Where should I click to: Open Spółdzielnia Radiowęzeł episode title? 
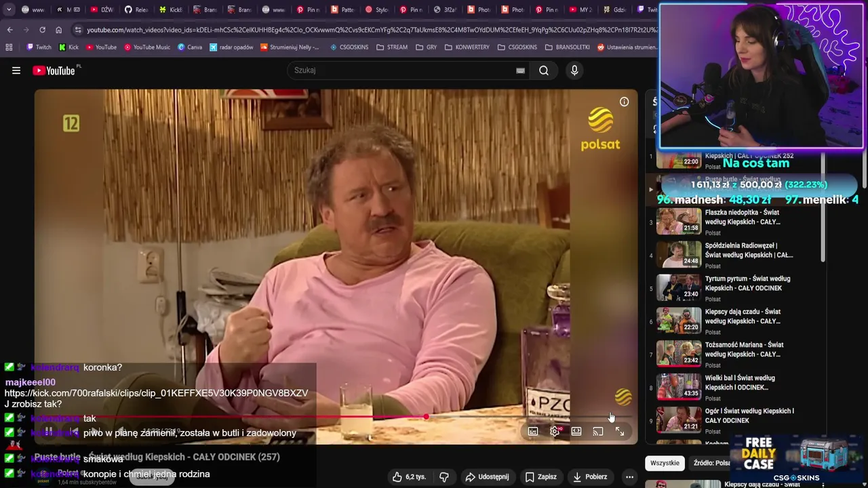(x=749, y=250)
